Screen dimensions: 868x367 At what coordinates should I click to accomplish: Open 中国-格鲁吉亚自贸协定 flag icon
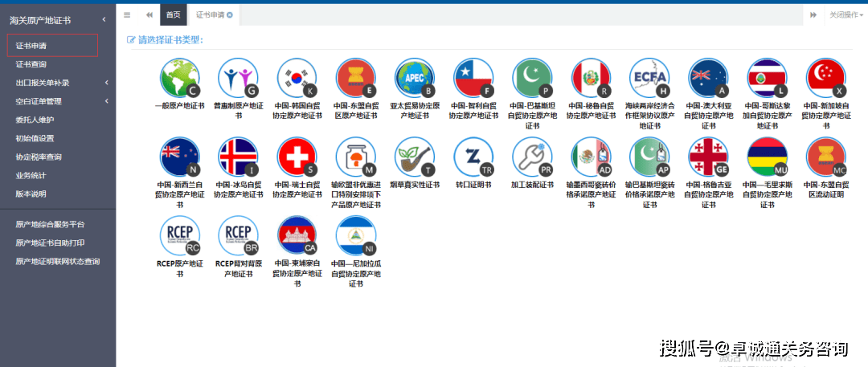coord(708,157)
